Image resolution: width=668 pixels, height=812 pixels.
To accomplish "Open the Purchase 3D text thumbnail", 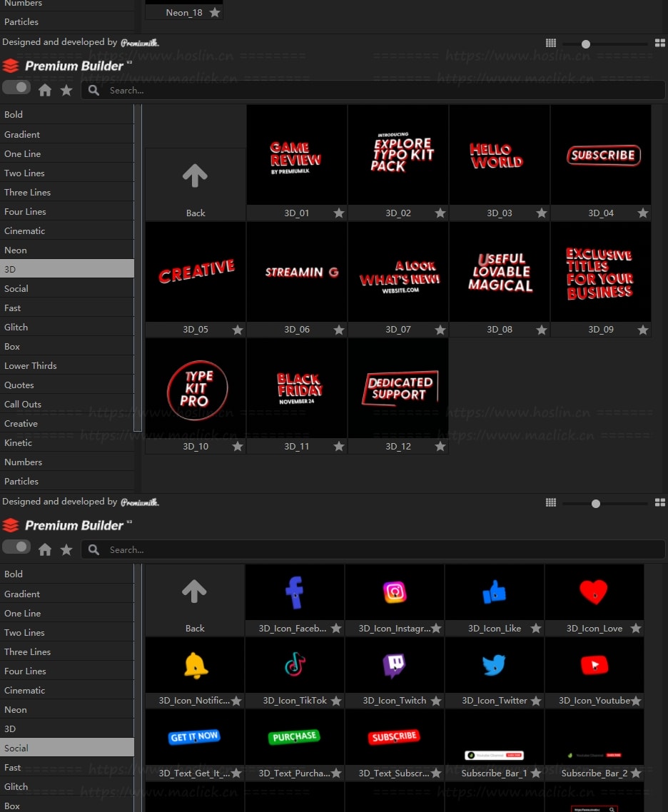I will coord(295,737).
